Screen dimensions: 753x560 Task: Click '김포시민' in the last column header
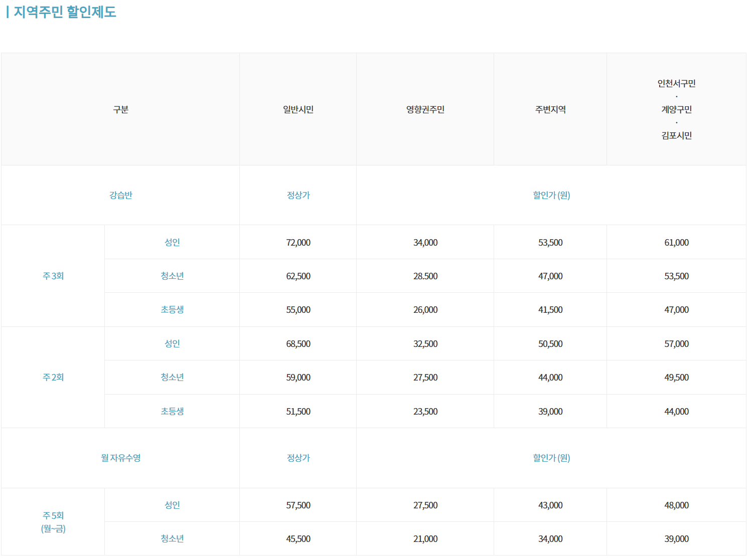[676, 135]
